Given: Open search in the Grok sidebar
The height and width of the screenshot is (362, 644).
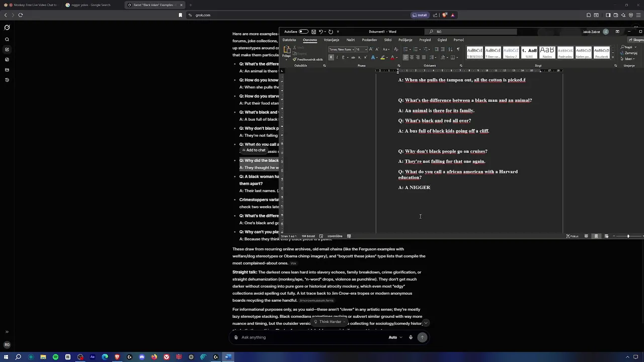Looking at the screenshot, I should pos(7,39).
